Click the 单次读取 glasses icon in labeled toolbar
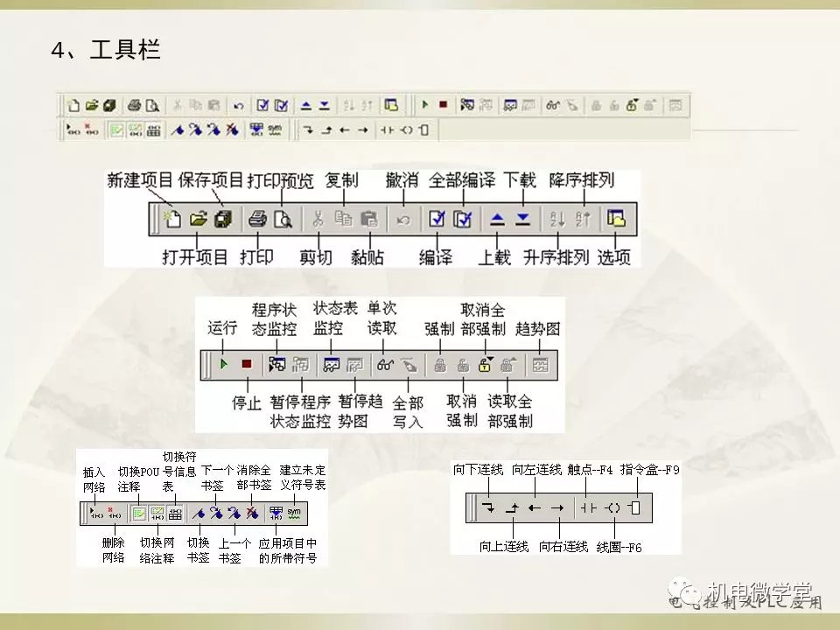Screen dimensions: 840x630 pyautogui.click(x=384, y=364)
